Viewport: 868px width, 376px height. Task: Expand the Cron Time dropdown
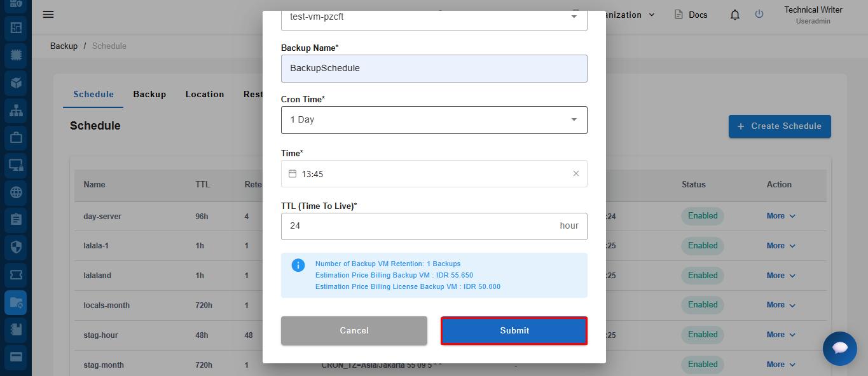pos(434,120)
